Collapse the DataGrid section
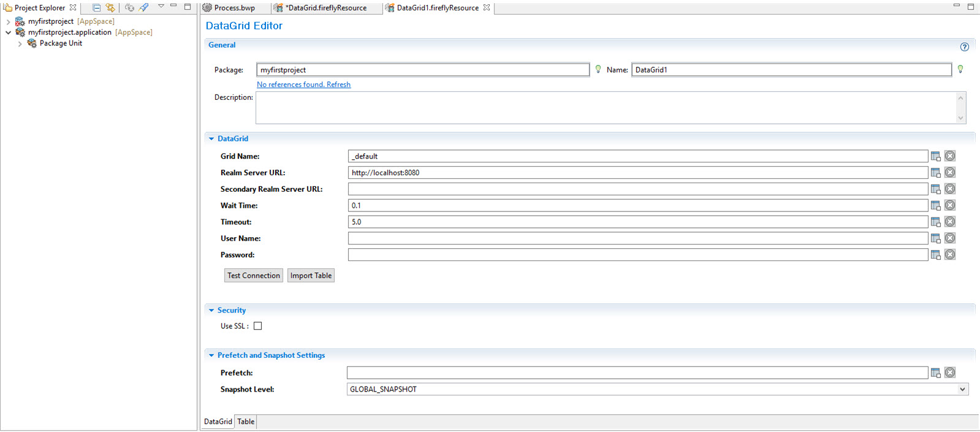 pos(211,139)
